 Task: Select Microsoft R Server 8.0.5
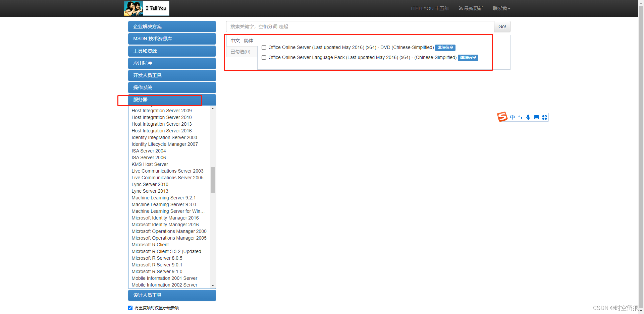157,258
